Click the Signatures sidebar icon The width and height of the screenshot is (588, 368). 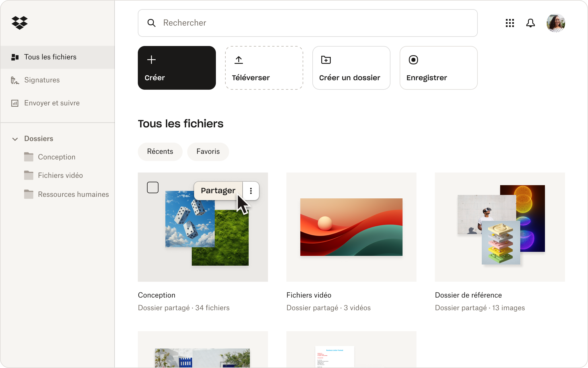pos(14,80)
